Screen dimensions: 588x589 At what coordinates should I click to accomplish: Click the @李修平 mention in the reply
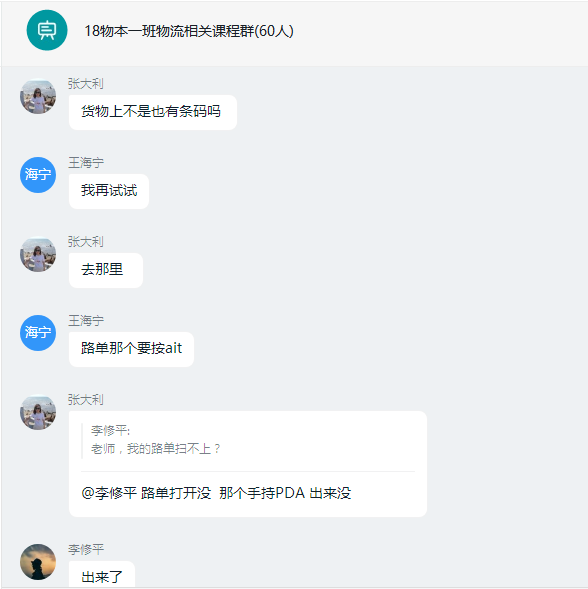[x=109, y=493]
